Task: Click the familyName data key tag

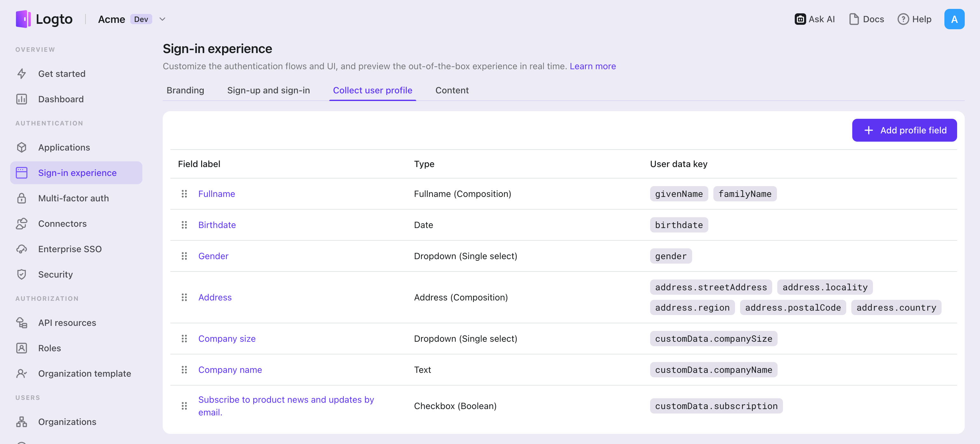Action: [745, 194]
